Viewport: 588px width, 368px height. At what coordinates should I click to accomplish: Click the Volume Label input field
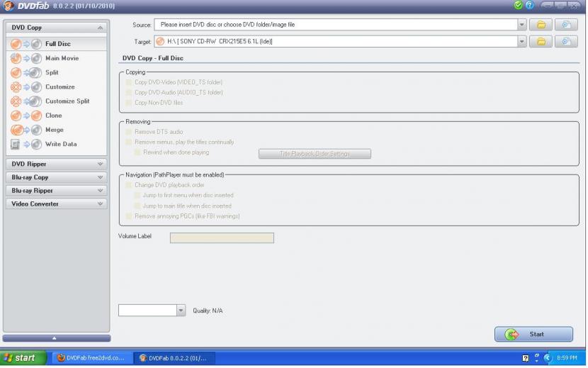coord(222,238)
